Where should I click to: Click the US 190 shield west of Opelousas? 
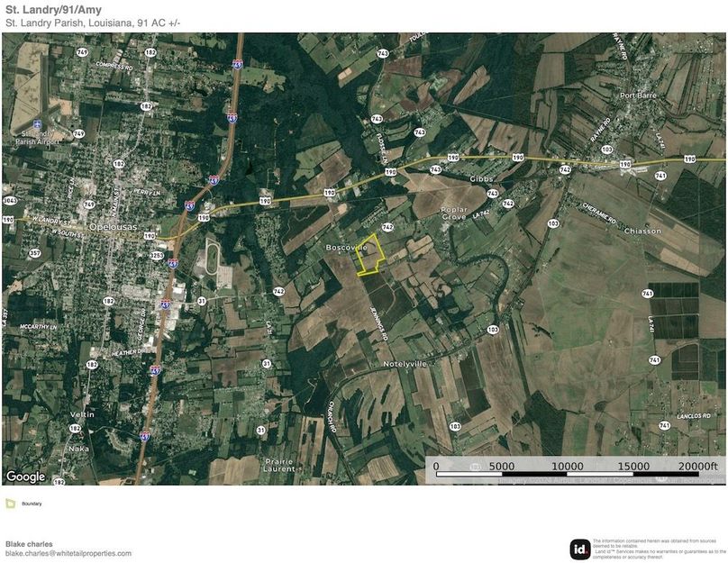7,219
